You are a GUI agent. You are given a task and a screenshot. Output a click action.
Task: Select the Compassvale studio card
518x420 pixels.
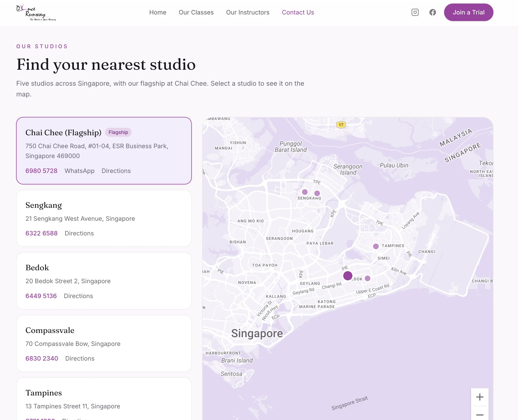104,343
